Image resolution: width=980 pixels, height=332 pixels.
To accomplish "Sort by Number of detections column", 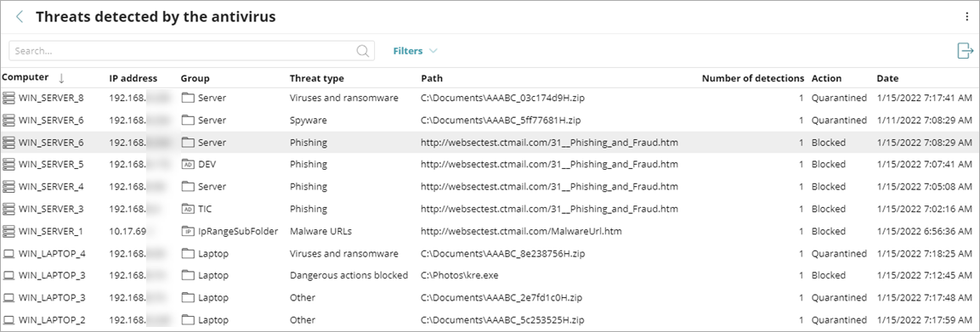I will coord(753,79).
